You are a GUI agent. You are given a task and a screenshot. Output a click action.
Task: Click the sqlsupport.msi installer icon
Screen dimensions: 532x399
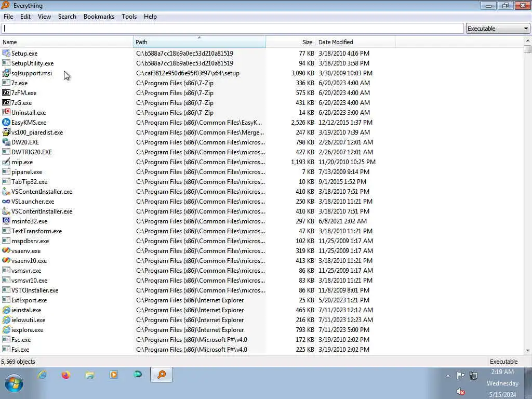click(6, 73)
